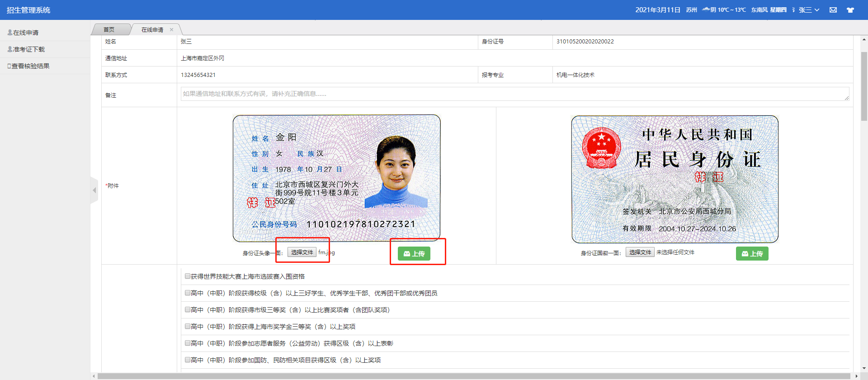Check 市级三等奖以上比赛奖项者 option
Screen dimensions: 868x380
pos(188,309)
